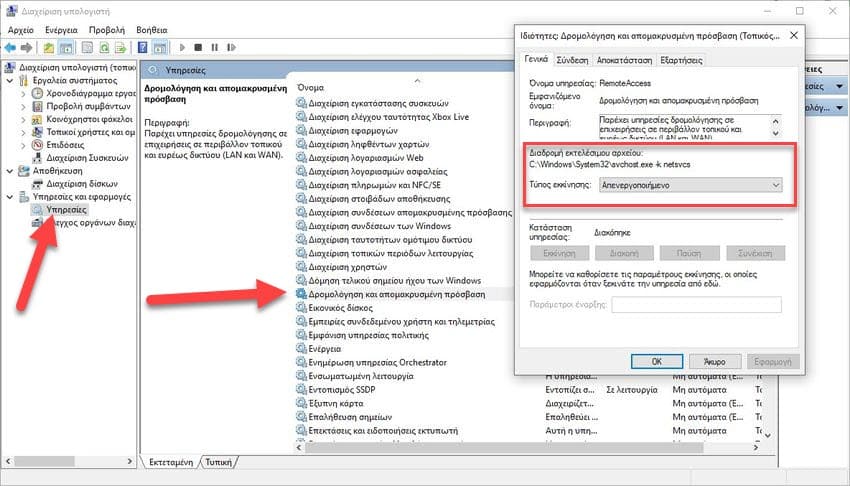Click the Άκυρο button
The height and width of the screenshot is (486, 850).
pyautogui.click(x=714, y=361)
